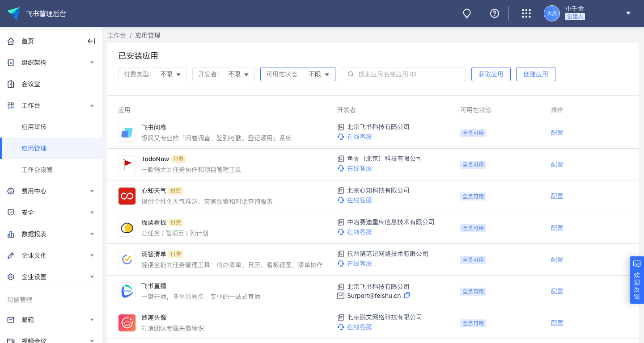Expand the 组织架构 sidebar section arrow
644x343 pixels.
[x=92, y=63]
